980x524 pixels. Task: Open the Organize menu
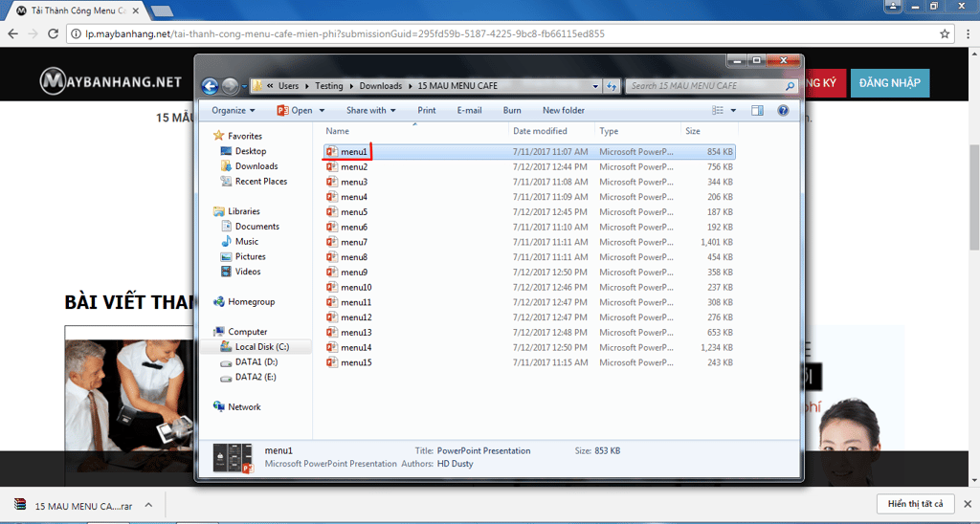point(234,111)
